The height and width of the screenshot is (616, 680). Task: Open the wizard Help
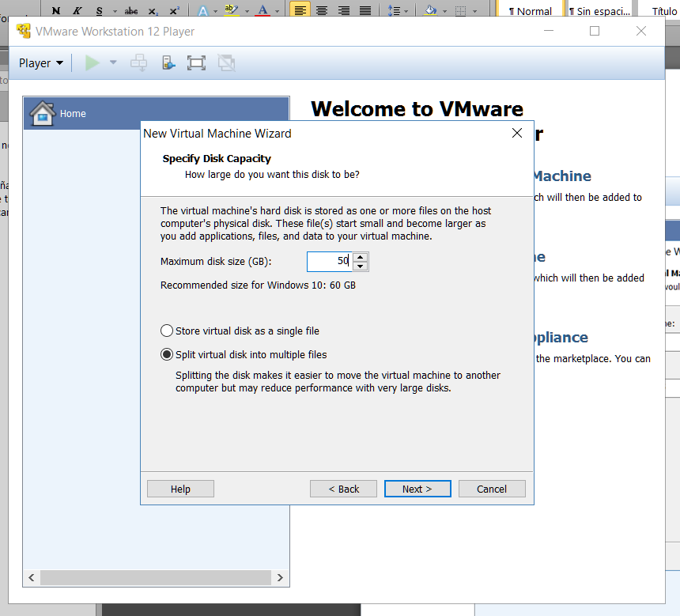pyautogui.click(x=179, y=489)
